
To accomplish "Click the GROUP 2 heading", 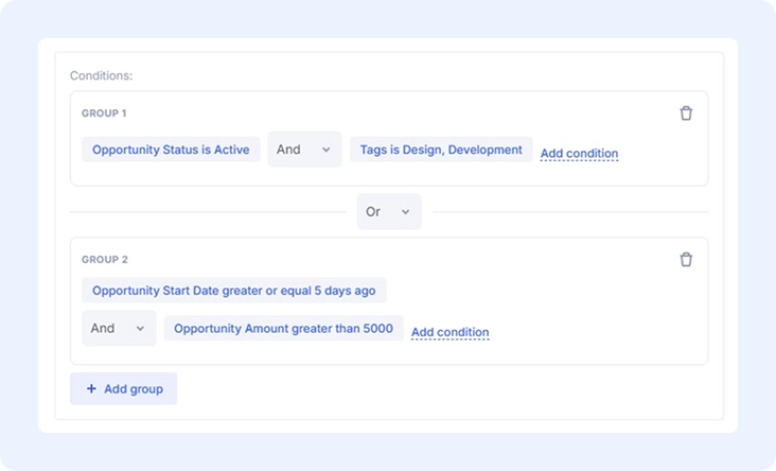I will (x=105, y=260).
